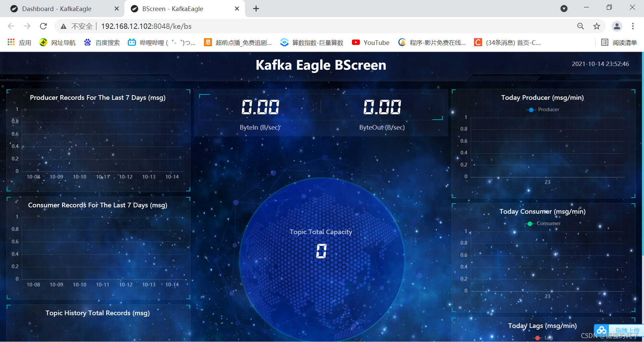Toggle the Lag legend series
The height and width of the screenshot is (342, 644).
(543, 338)
